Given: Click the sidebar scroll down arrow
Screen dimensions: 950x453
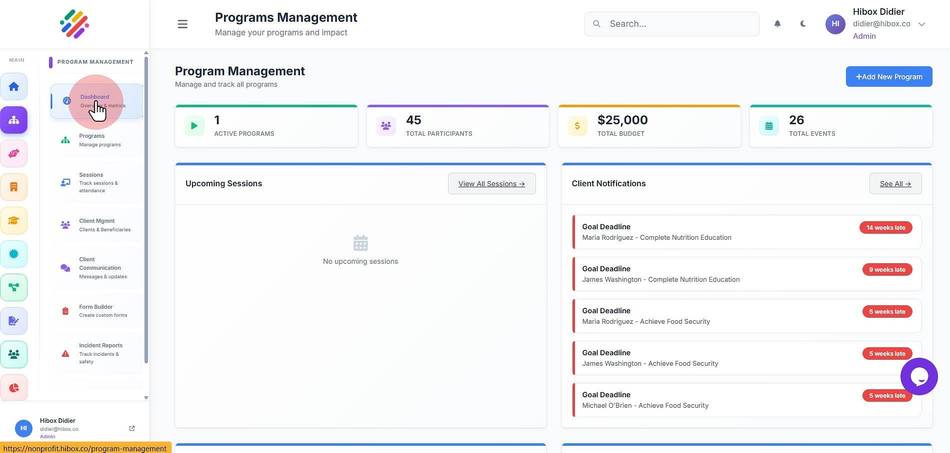Looking at the screenshot, I should 145,398.
